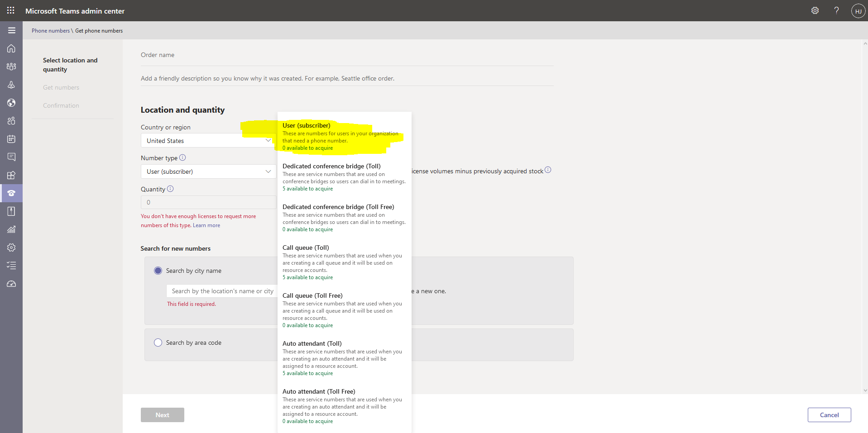Open the HJ account avatar menu
868x433 pixels.
858,11
